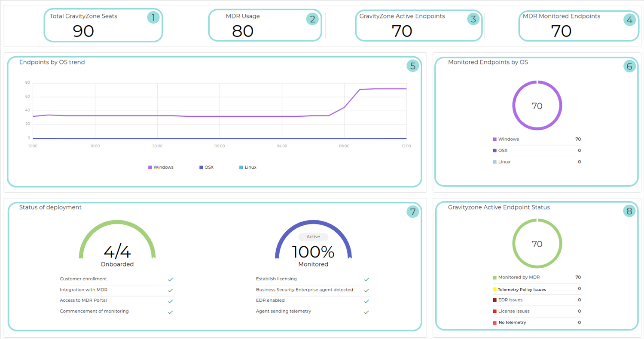Select callout badge 5 on OS trend chart
644x339 pixels.
(x=412, y=66)
